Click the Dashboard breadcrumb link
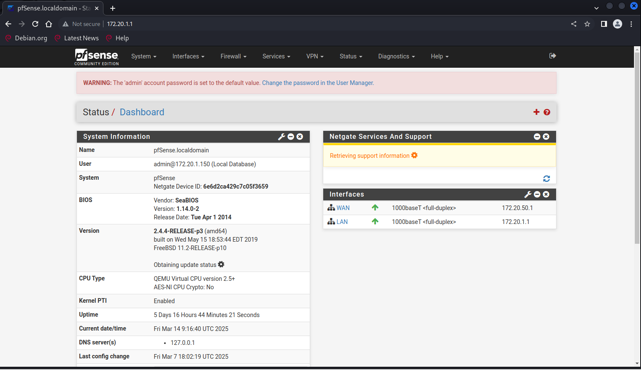 pos(142,112)
